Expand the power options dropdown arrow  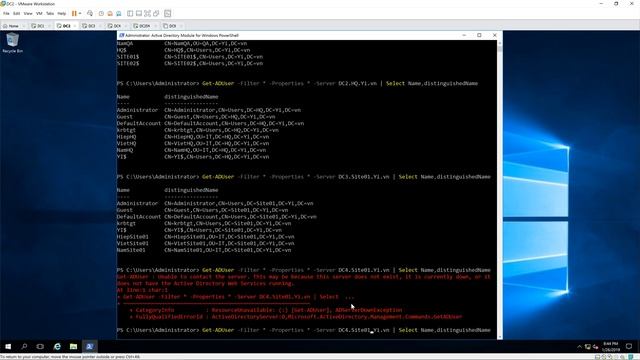coord(80,13)
